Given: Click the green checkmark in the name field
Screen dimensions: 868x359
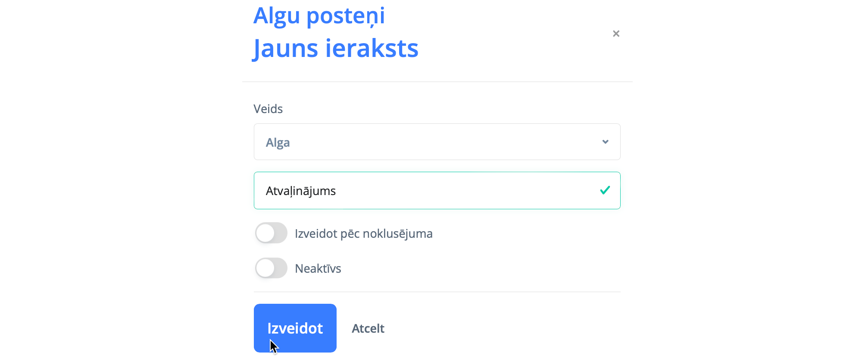Looking at the screenshot, I should pos(605,190).
